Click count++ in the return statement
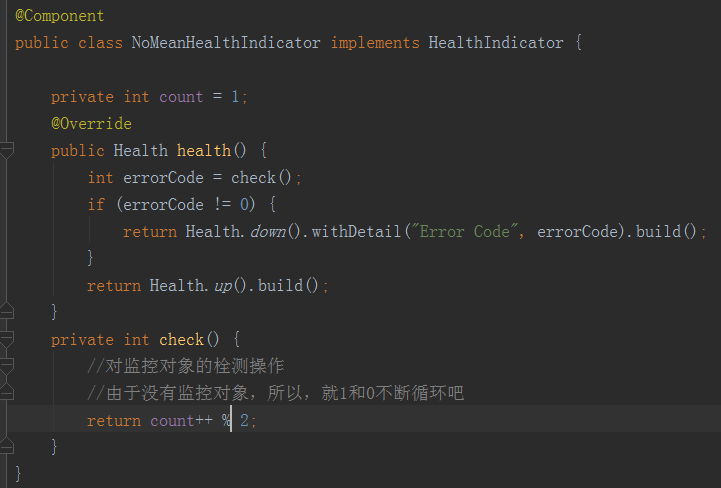The width and height of the screenshot is (721, 488). click(182, 421)
